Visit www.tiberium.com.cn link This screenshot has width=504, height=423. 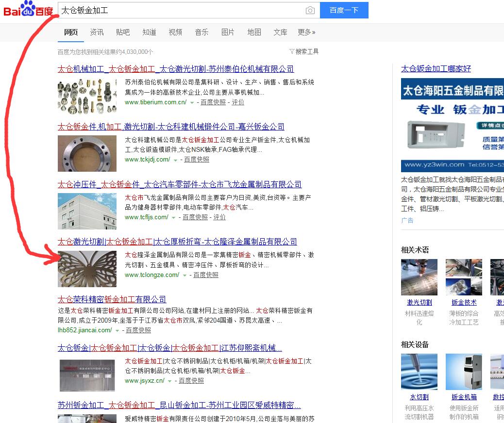155,102
